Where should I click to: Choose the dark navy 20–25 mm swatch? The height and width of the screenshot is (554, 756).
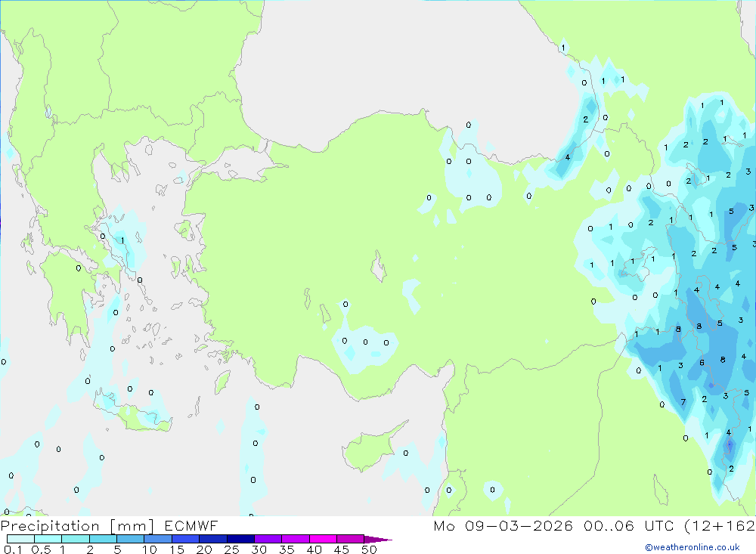(212, 539)
